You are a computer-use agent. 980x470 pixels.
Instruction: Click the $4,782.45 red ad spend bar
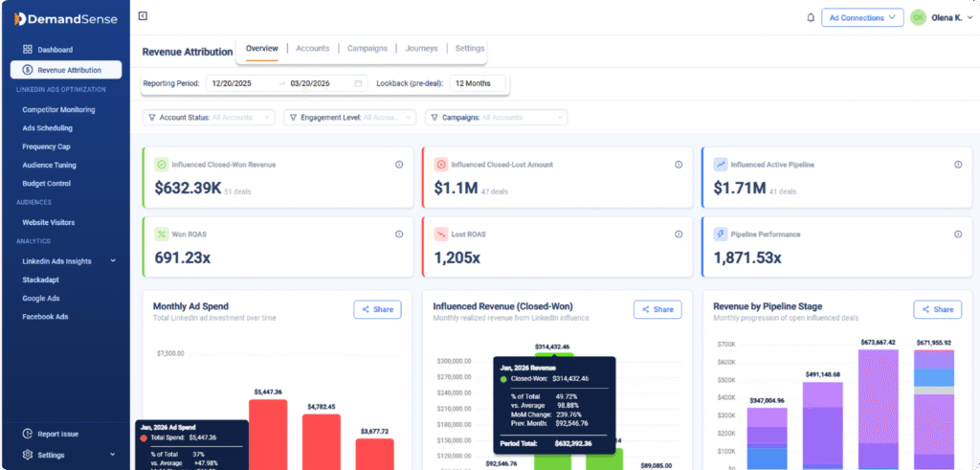(x=322, y=442)
